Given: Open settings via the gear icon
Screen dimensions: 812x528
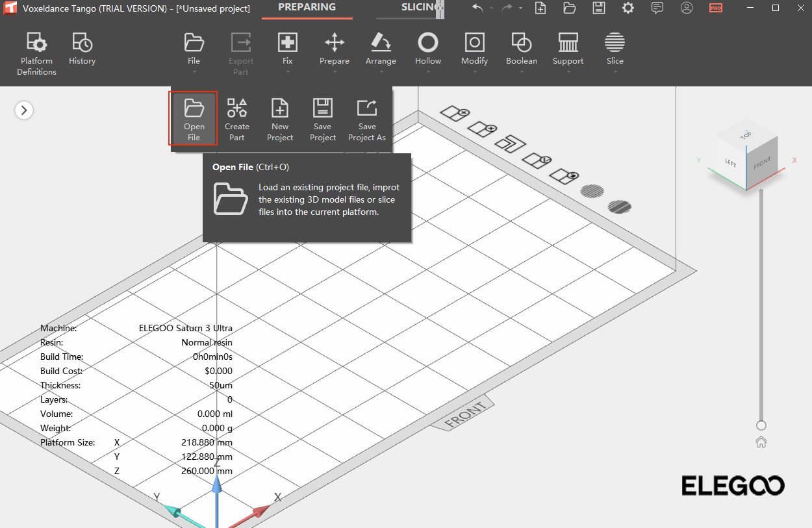Looking at the screenshot, I should (628, 8).
